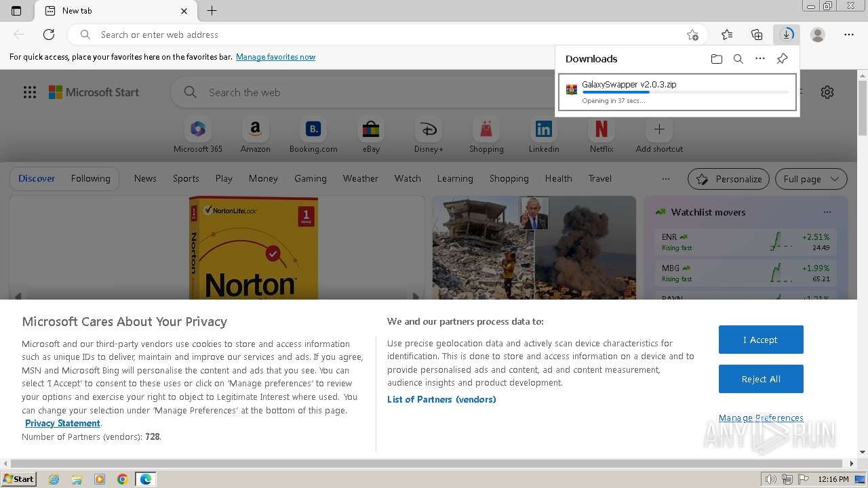This screenshot has width=868, height=488.
Task: Open the user profile icon
Action: click(x=818, y=35)
